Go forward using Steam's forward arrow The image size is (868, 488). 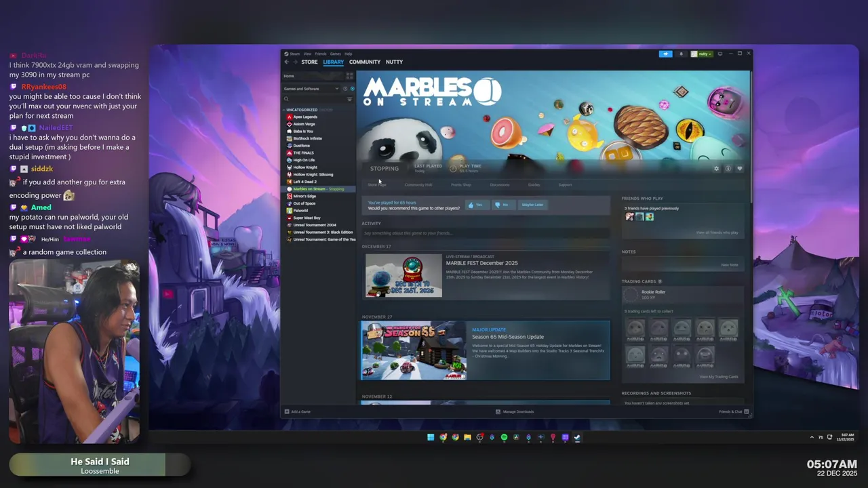point(295,62)
